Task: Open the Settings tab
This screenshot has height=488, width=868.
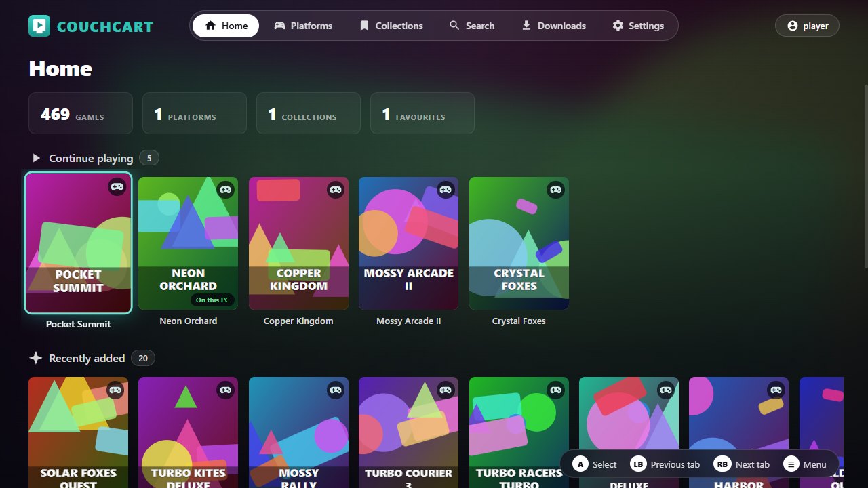Action: click(x=638, y=26)
